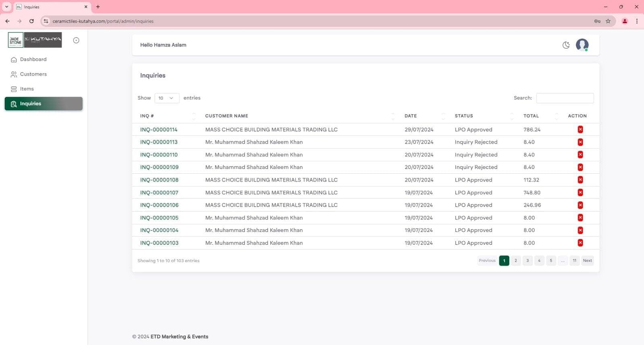Navigate to Items sidebar section
This screenshot has height=345, width=644.
27,89
